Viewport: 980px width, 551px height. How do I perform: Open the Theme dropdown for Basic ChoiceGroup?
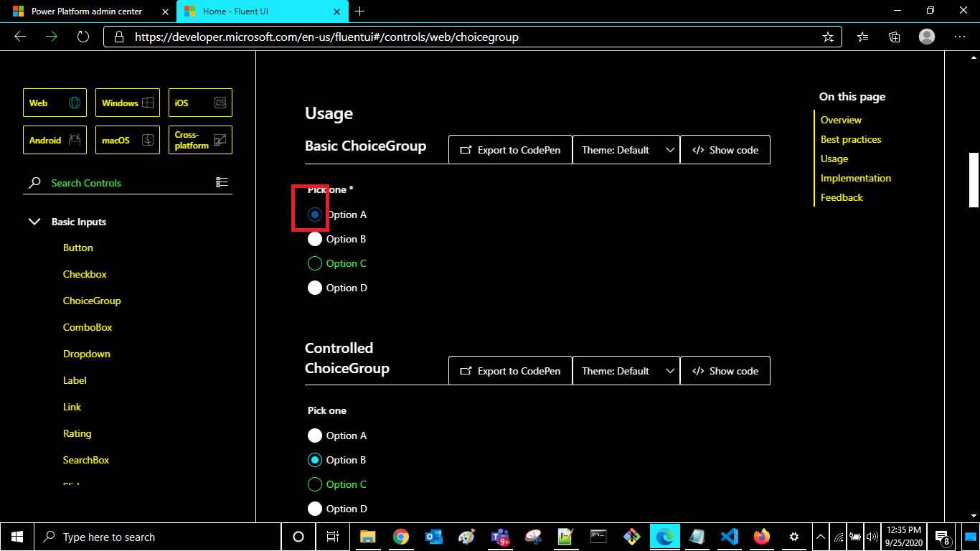626,149
